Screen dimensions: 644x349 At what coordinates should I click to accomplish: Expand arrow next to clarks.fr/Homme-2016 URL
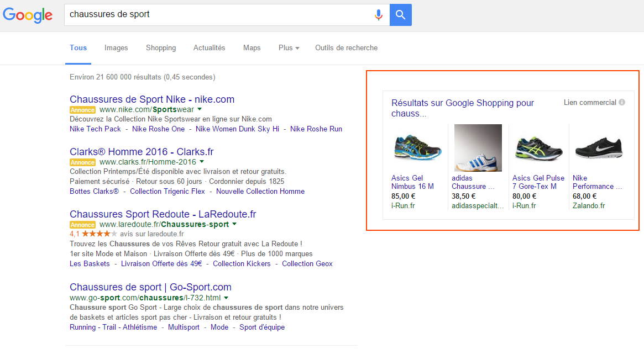pyautogui.click(x=202, y=162)
